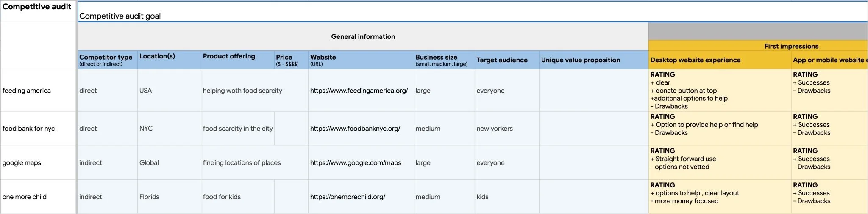The width and height of the screenshot is (868, 214).
Task: Select the 'General information' header cell
Action: coord(363,37)
